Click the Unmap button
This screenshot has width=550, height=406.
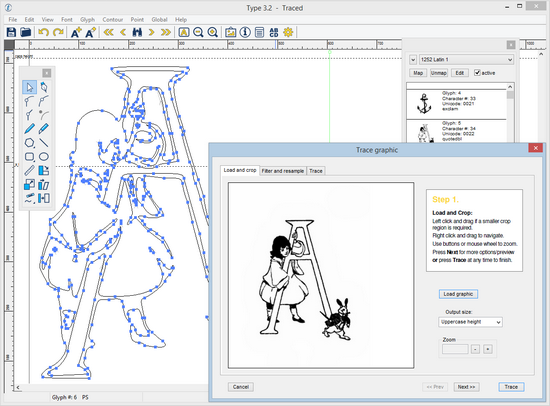(438, 73)
